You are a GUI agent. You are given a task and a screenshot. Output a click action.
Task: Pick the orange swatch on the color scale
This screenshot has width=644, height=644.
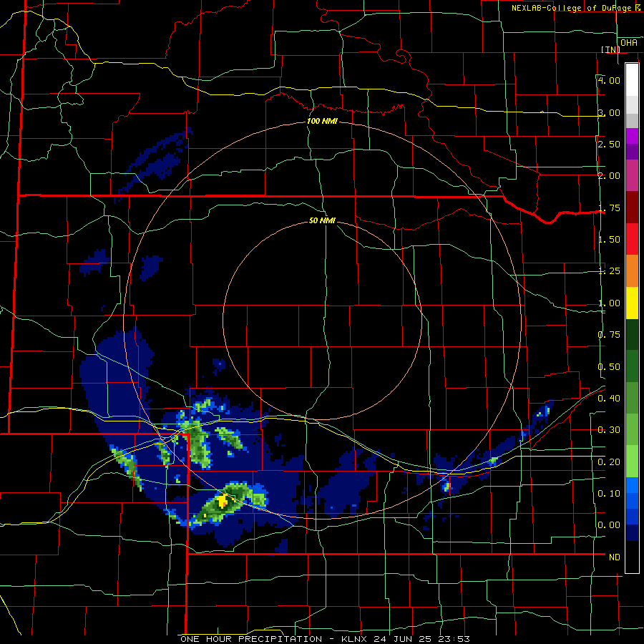(632, 271)
